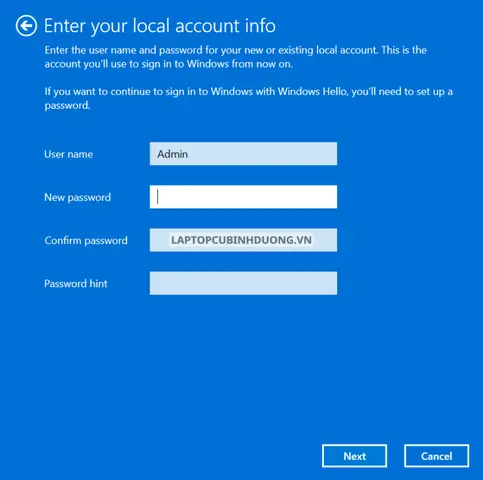Click the word "Admin" in the user name box

(x=173, y=154)
